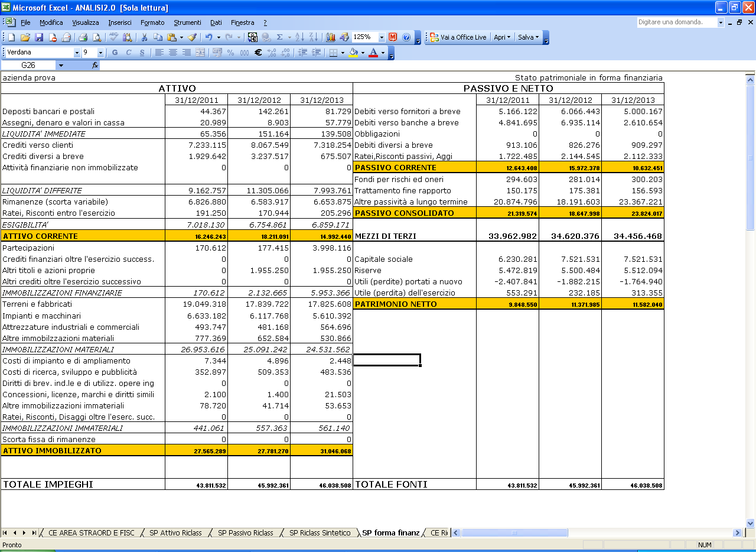
Task: Launch the Chart Wizard
Action: [331, 37]
